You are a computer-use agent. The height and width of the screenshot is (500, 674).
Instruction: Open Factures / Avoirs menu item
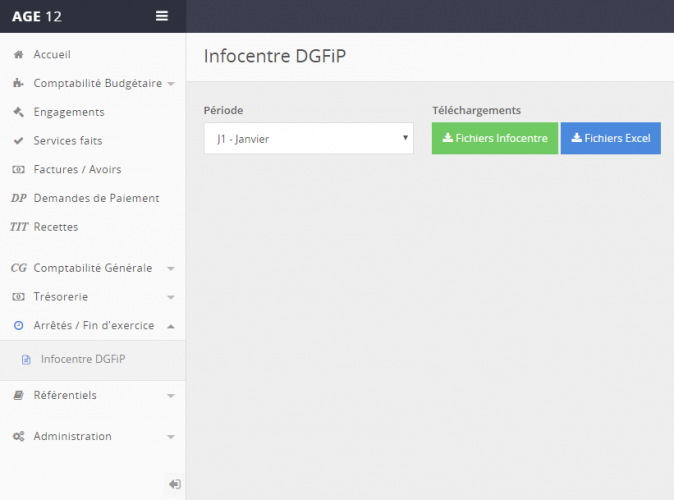coord(77,170)
